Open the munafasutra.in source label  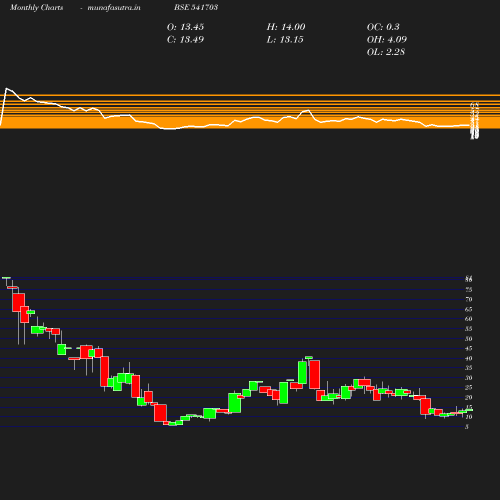tap(114, 7)
